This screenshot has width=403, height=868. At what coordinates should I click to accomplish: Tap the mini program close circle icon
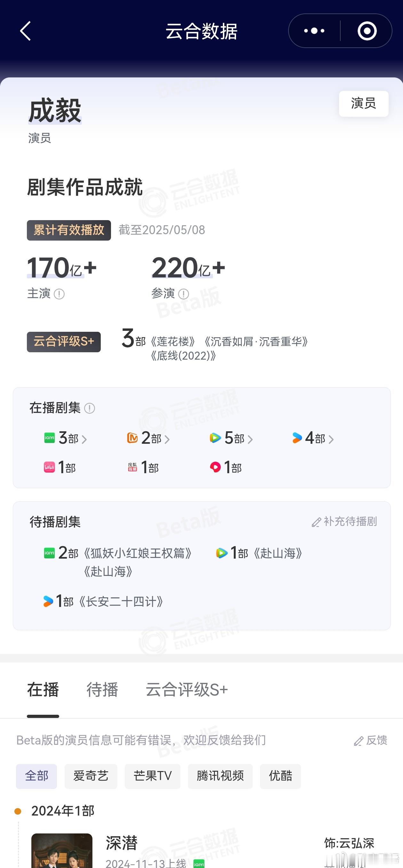click(x=367, y=31)
